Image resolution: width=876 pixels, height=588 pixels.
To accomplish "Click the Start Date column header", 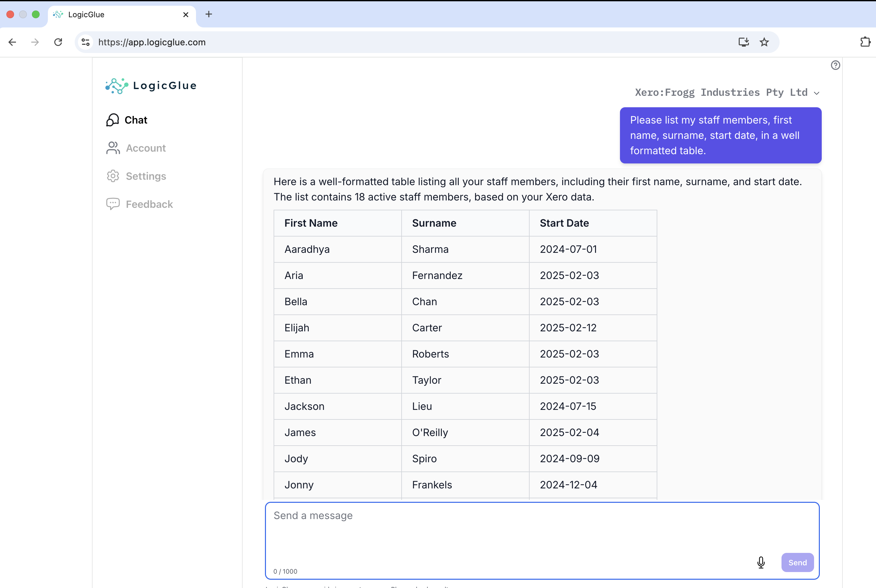I will (x=593, y=223).
